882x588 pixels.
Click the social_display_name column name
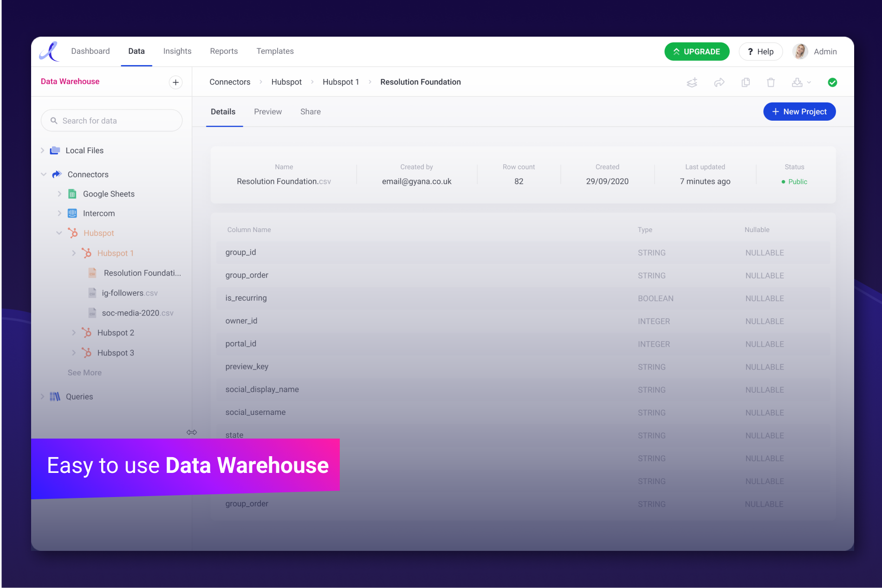pyautogui.click(x=262, y=389)
